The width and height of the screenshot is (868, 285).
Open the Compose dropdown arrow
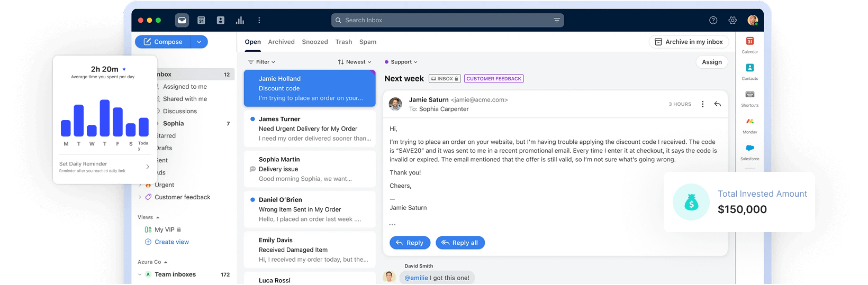click(199, 42)
